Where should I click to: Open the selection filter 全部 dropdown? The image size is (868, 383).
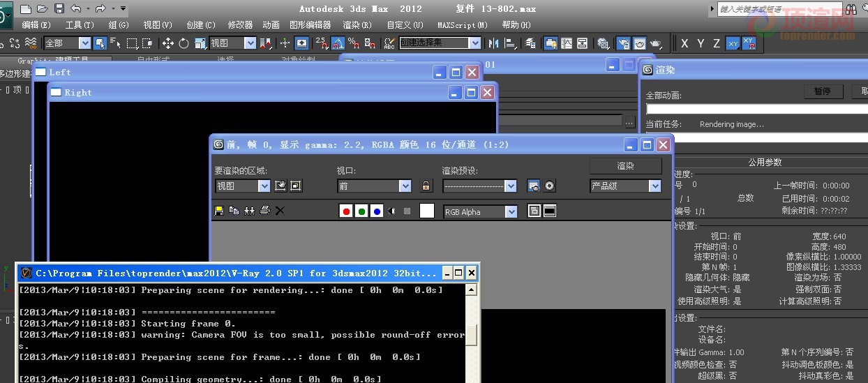coord(84,43)
